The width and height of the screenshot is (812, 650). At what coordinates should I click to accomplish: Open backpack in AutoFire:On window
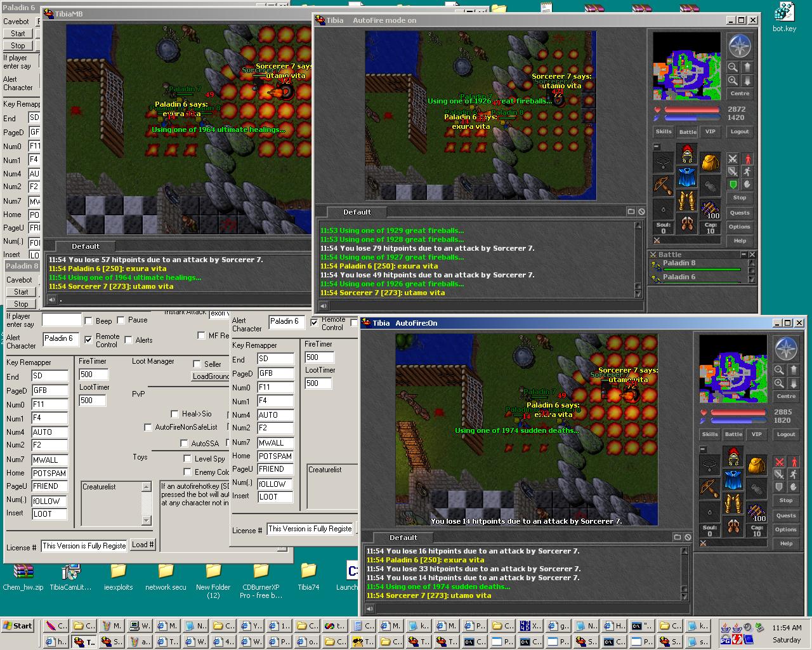pyautogui.click(x=756, y=465)
